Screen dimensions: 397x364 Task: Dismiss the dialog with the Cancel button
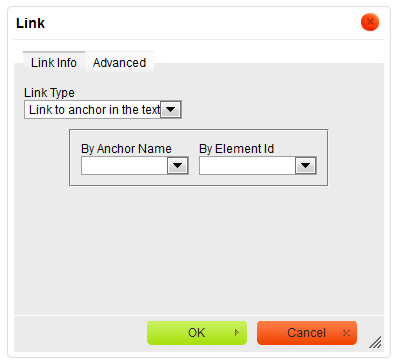pos(307,333)
